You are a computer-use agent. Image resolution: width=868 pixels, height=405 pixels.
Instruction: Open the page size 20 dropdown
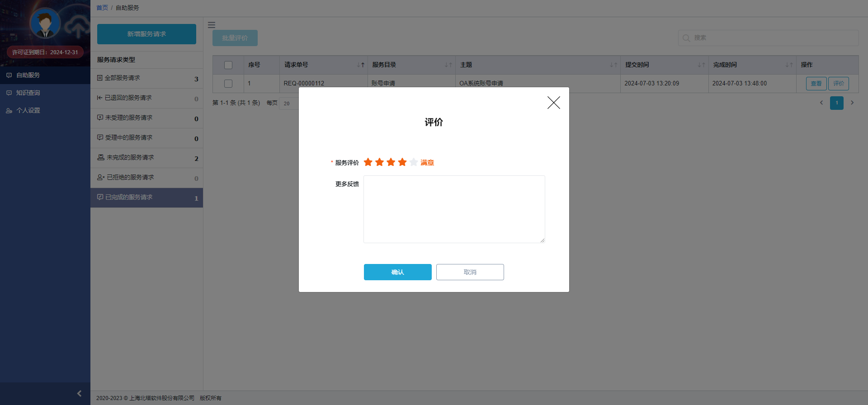tap(288, 104)
